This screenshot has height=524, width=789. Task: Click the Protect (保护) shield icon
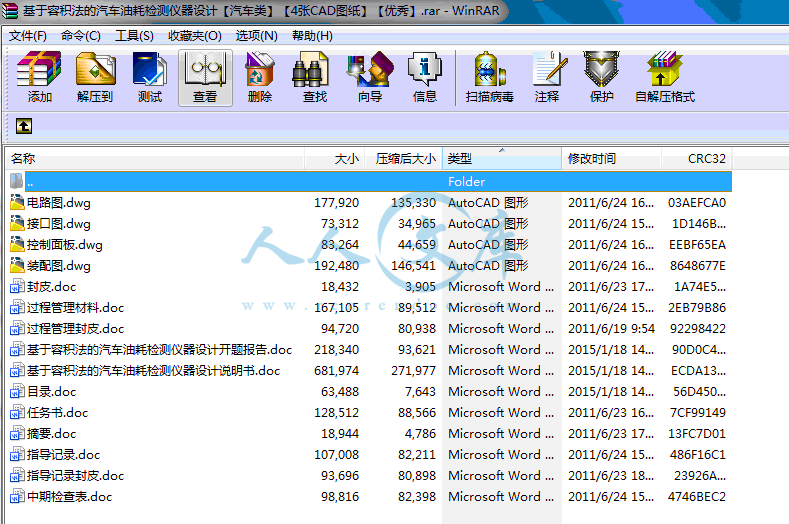click(x=601, y=78)
